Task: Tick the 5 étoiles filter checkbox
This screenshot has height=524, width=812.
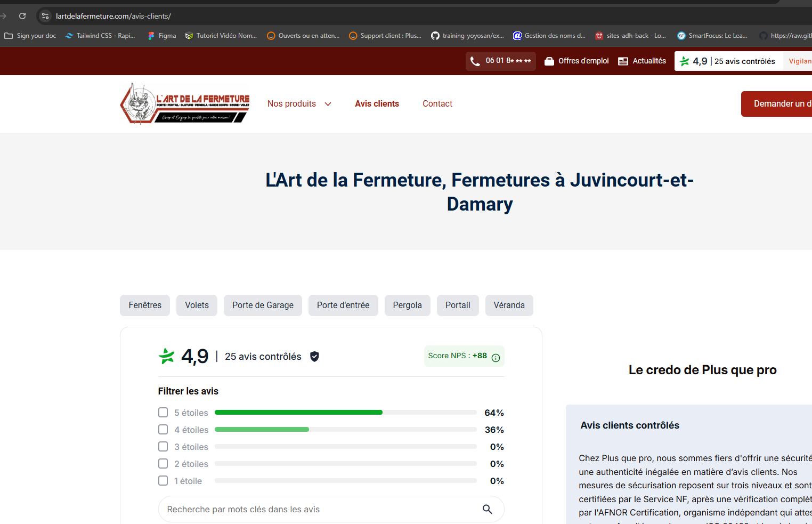Action: tap(163, 413)
